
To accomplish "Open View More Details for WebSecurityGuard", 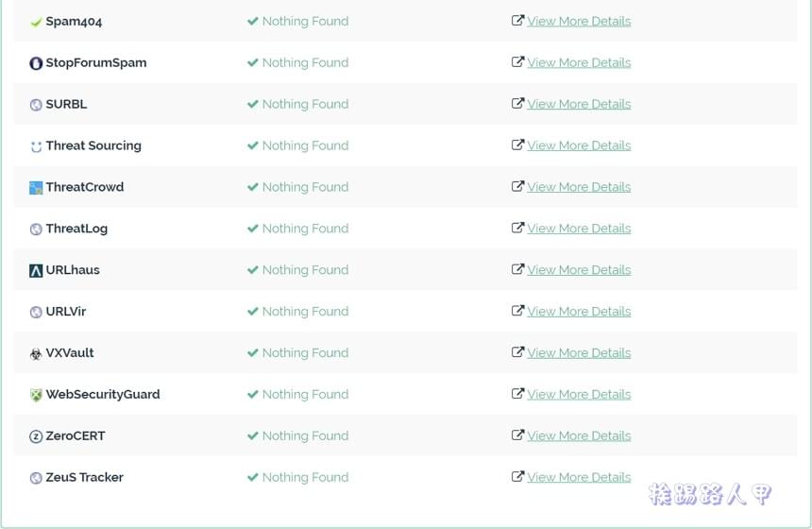I will 579,394.
